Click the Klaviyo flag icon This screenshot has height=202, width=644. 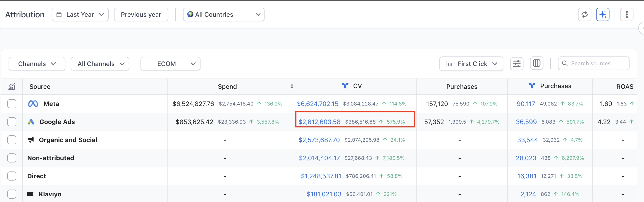click(30, 194)
